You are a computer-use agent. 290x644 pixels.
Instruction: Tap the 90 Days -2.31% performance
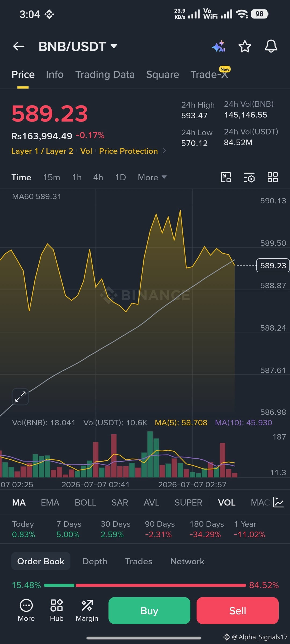click(x=160, y=529)
